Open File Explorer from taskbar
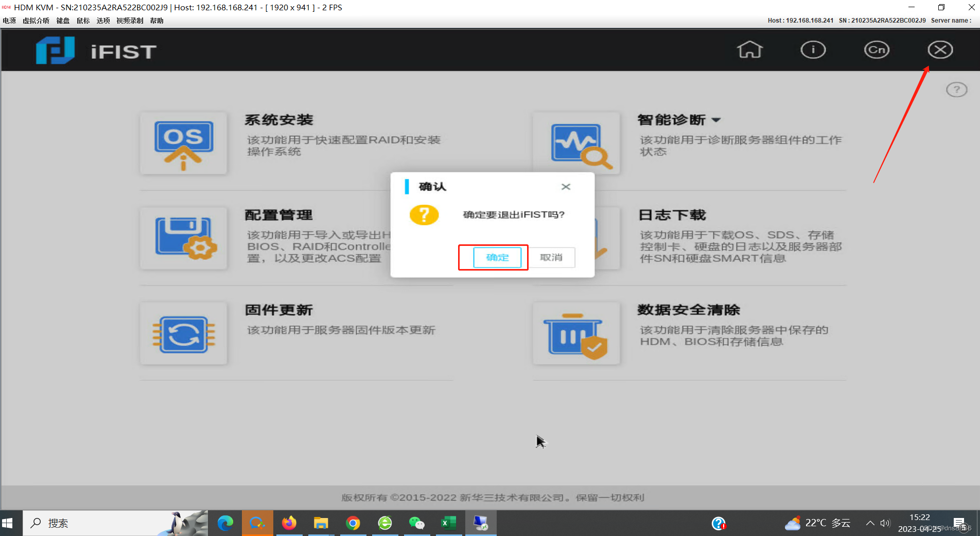Viewport: 980px width, 536px height. pos(321,523)
